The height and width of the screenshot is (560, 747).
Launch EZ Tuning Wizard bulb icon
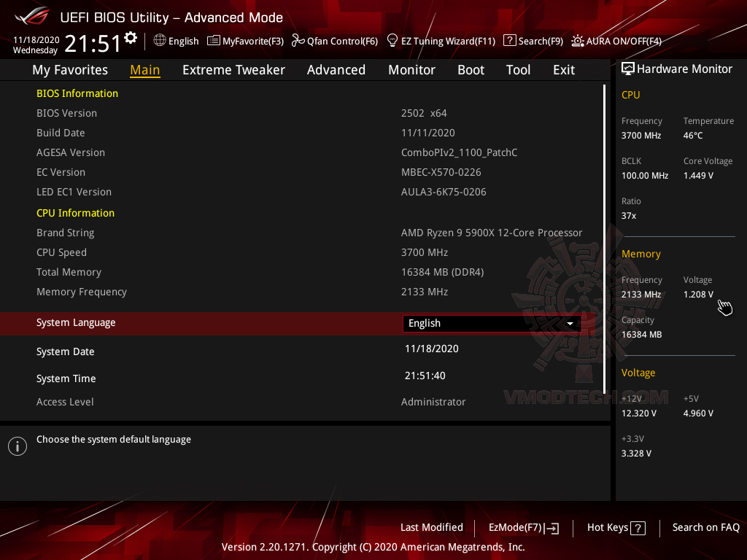point(392,41)
